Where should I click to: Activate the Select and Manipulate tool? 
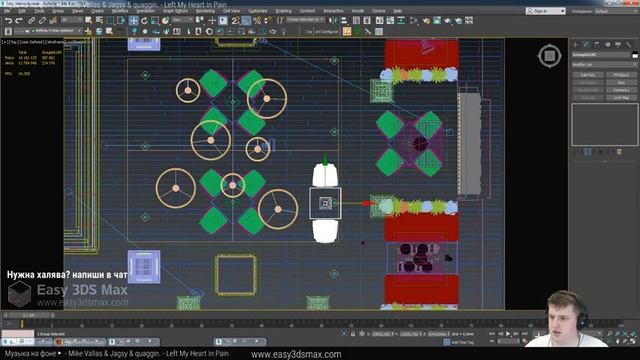[x=212, y=20]
